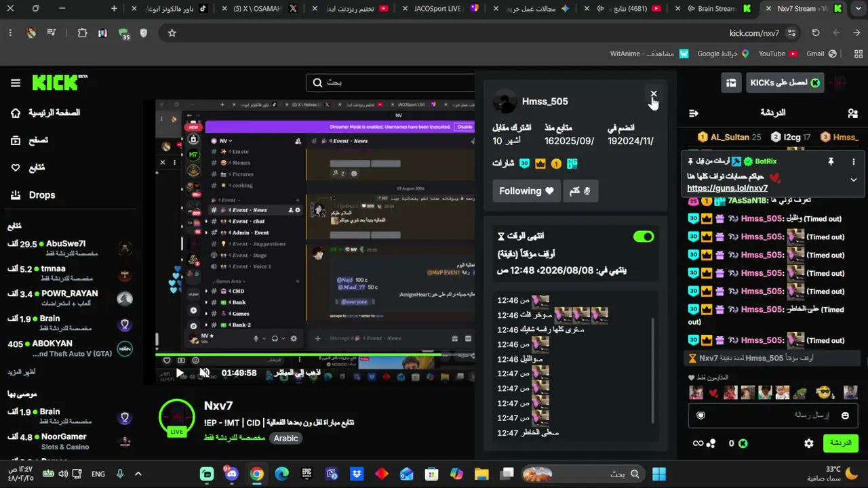This screenshot has width=868, height=488.
Task: Click the Arabic language tag
Action: point(285,439)
